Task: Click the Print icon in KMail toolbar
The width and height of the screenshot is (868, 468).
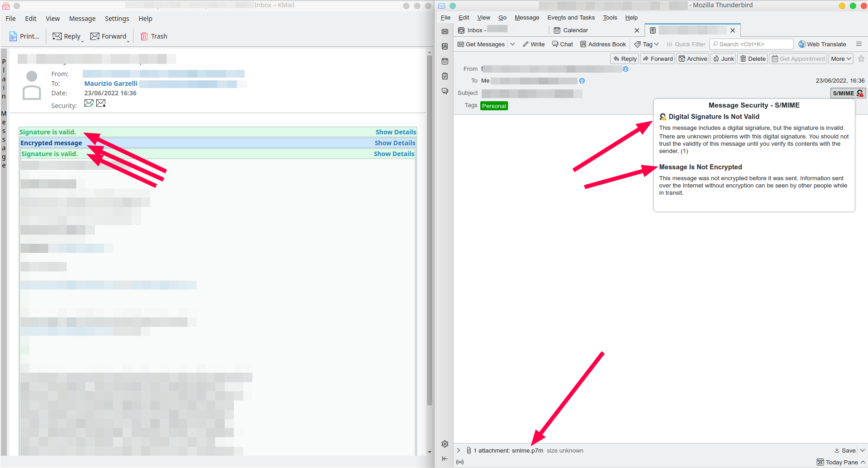Action: tap(13, 36)
